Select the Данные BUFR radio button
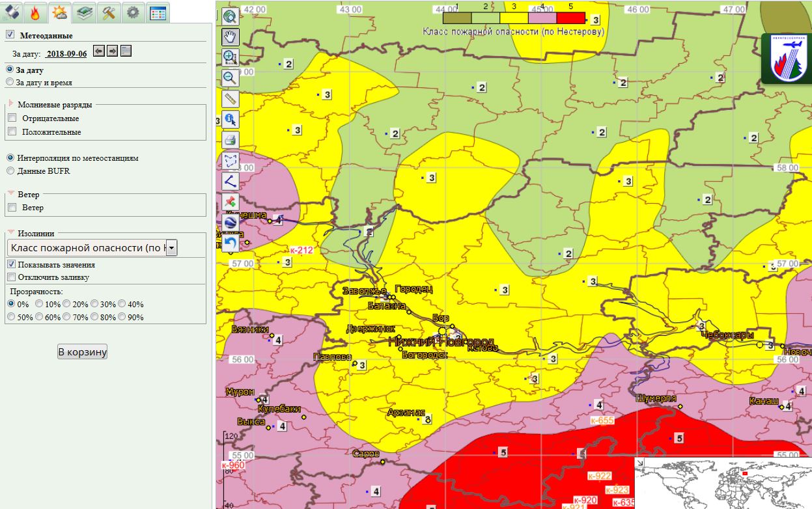The width and height of the screenshot is (812, 509). (10, 171)
